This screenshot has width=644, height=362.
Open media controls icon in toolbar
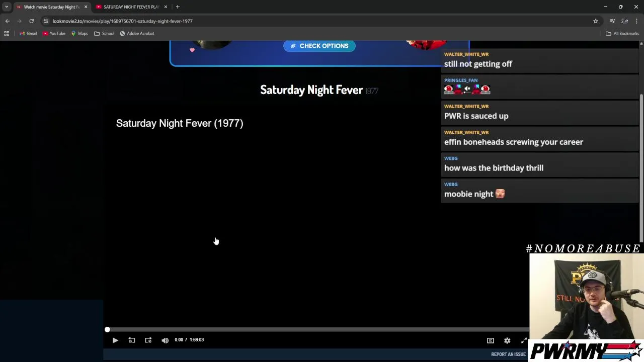612,21
